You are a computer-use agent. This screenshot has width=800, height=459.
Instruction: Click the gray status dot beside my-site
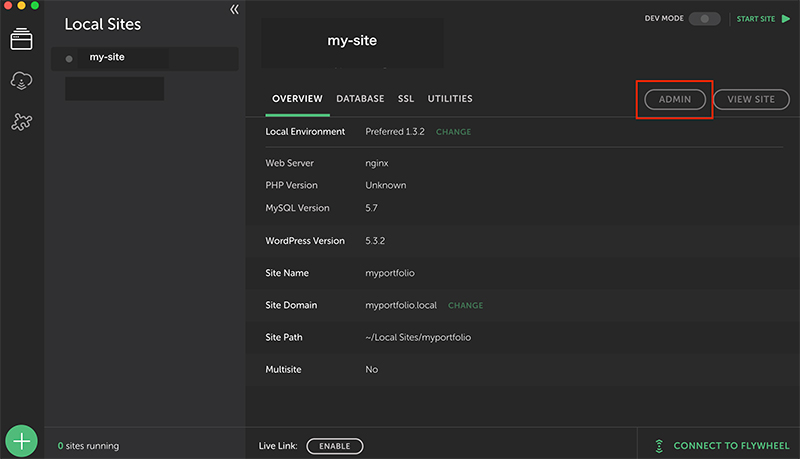(x=69, y=59)
